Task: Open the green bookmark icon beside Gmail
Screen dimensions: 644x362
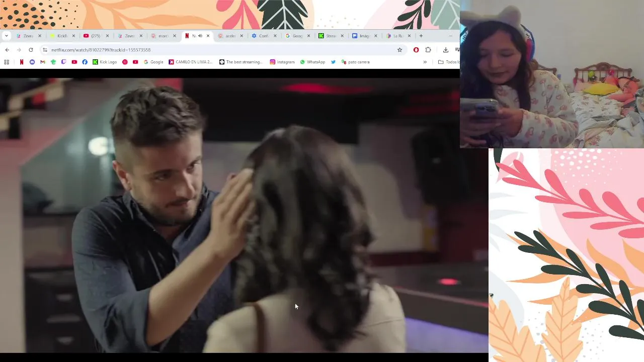Action: (53, 62)
